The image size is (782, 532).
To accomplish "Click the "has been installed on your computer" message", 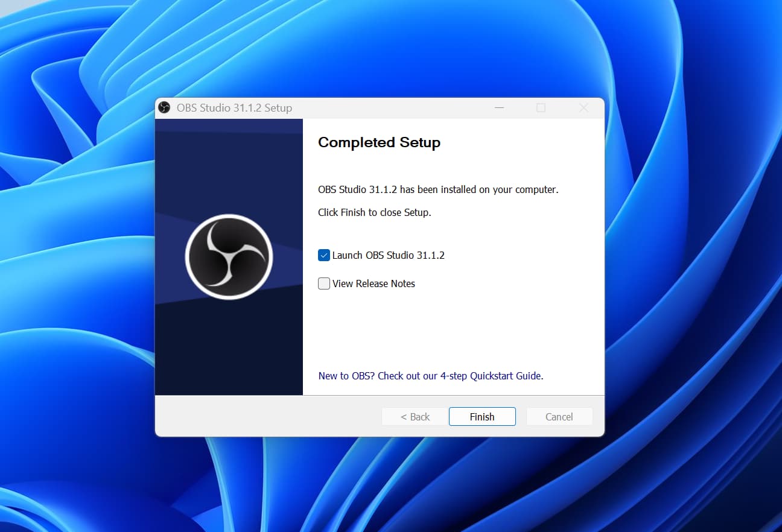I will (438, 189).
